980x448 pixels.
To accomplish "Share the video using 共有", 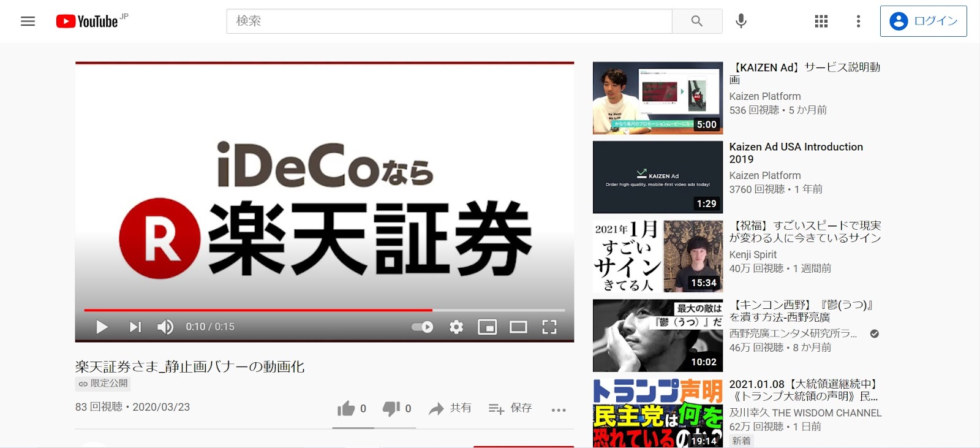I will coord(450,408).
